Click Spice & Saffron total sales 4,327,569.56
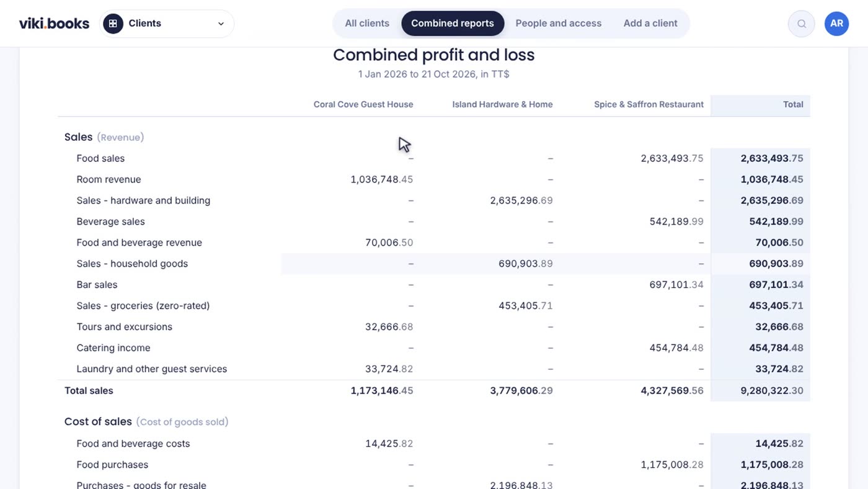 click(x=672, y=391)
